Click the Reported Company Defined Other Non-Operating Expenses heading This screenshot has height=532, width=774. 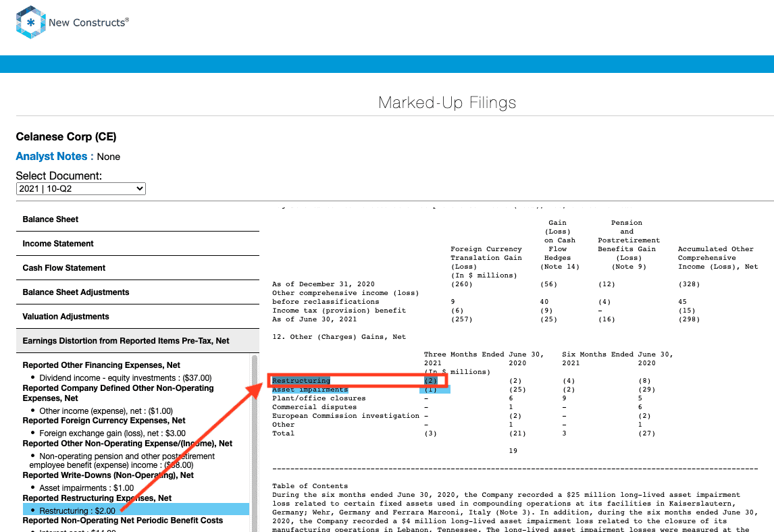(x=118, y=393)
